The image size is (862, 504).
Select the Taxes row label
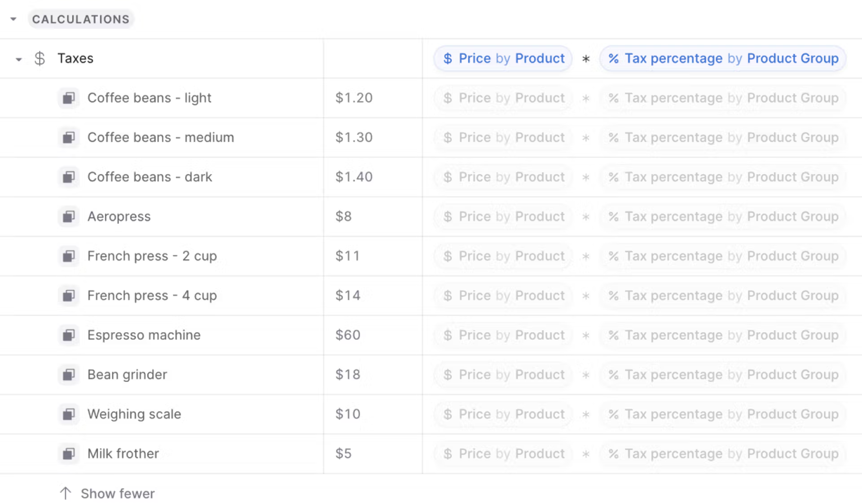(x=75, y=58)
